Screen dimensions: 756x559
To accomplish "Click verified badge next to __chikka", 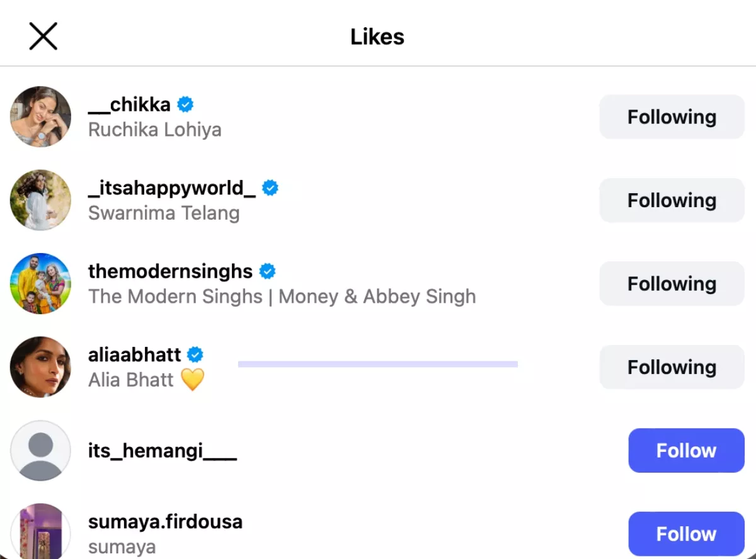I will [x=185, y=104].
